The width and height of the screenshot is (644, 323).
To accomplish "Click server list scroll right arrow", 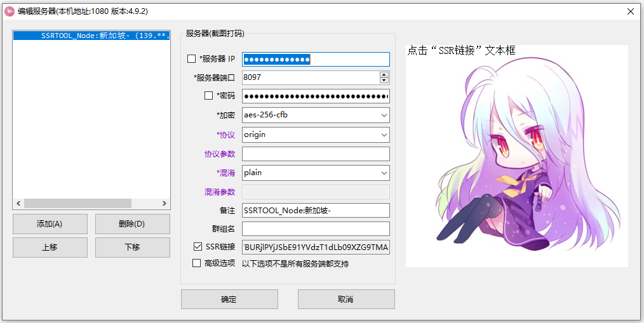I will [x=164, y=204].
